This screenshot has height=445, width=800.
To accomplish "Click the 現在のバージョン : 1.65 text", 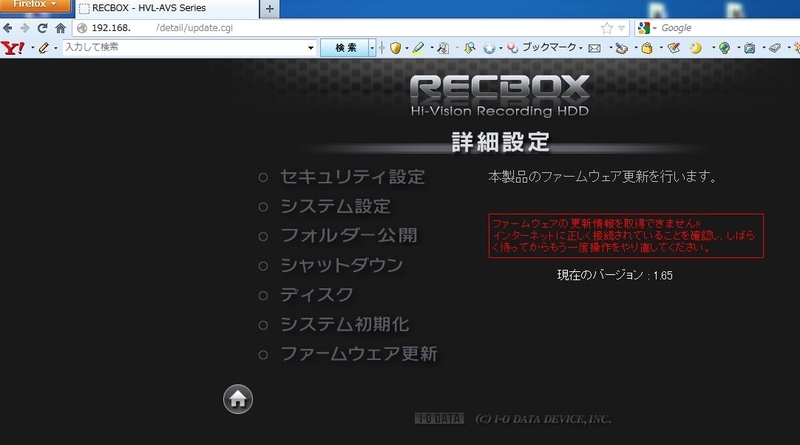I will (615, 276).
